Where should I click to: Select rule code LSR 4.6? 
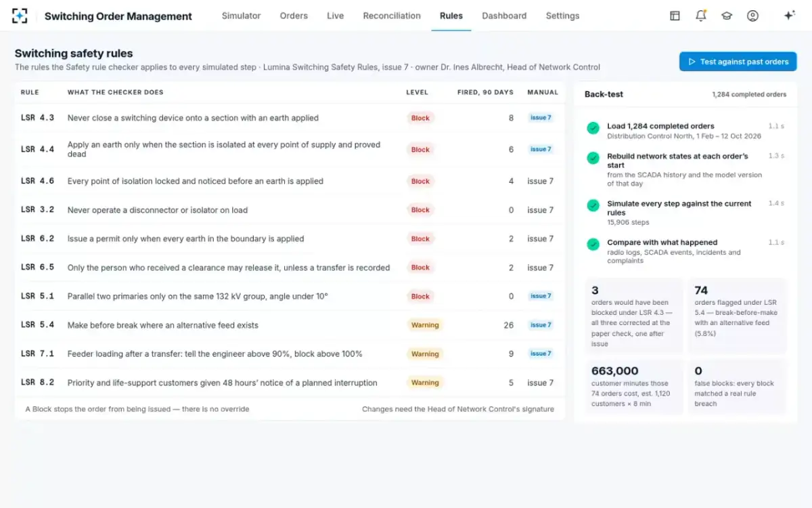(37, 181)
